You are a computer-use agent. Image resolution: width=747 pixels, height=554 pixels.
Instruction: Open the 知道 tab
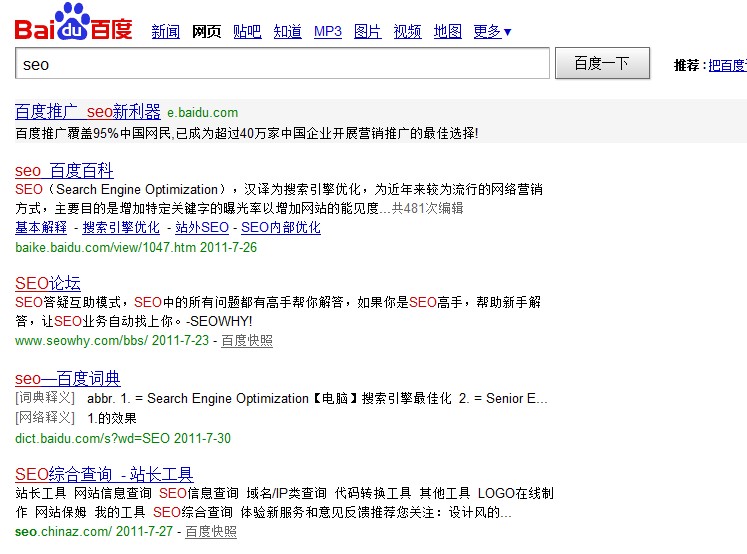point(287,32)
